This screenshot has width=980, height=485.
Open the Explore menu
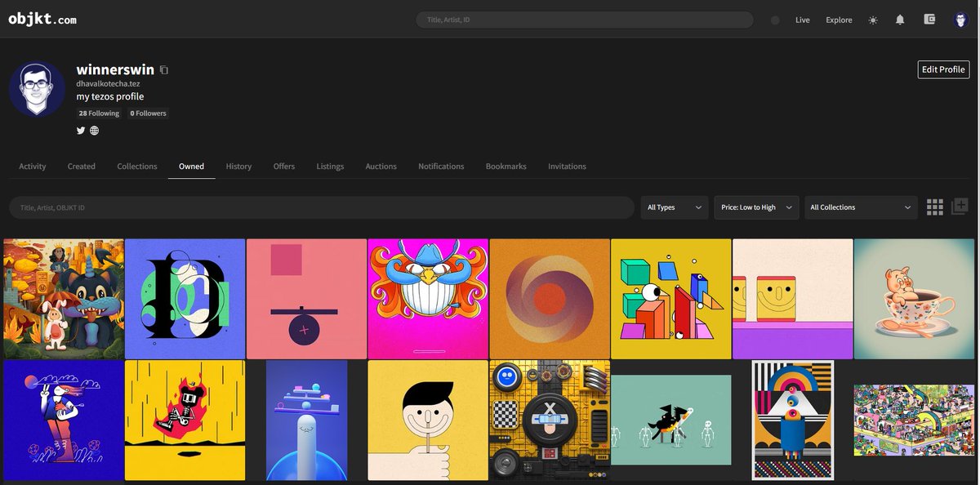[839, 20]
